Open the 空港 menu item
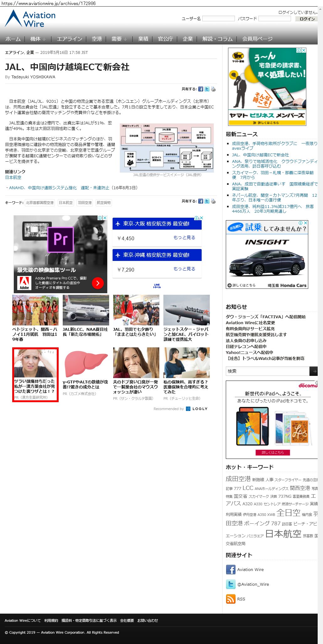This screenshot has width=323, height=644. coord(97,39)
